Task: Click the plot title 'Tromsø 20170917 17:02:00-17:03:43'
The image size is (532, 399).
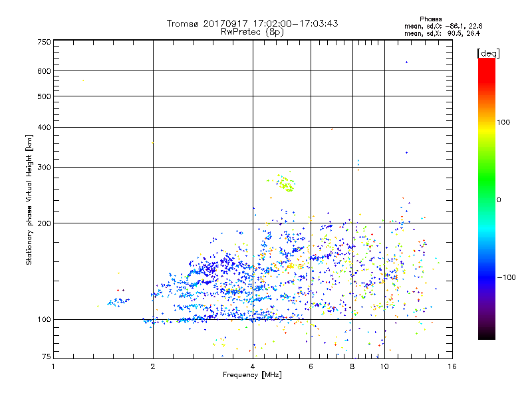Action: 252,23
